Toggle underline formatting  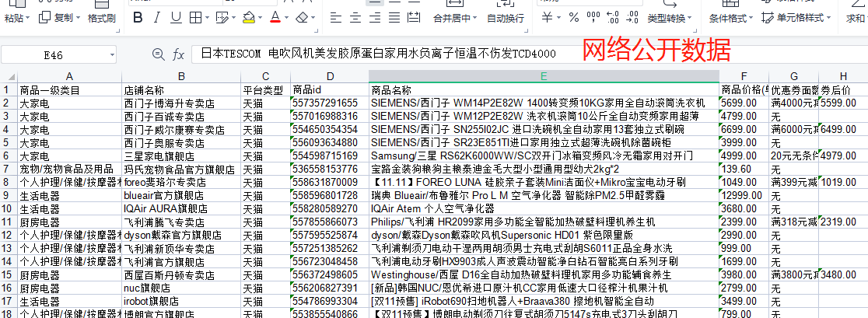(x=176, y=18)
